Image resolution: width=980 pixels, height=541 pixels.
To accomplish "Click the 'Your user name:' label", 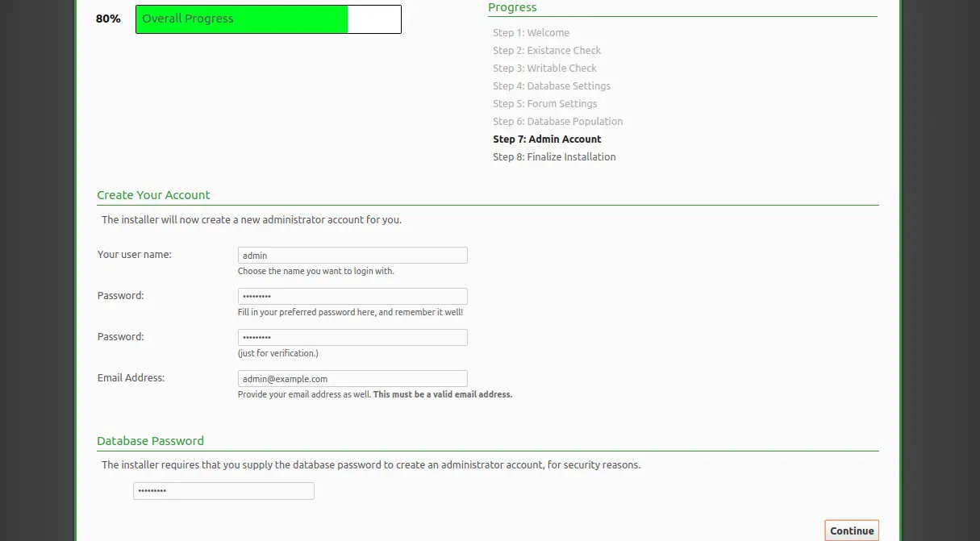I will [x=135, y=254].
